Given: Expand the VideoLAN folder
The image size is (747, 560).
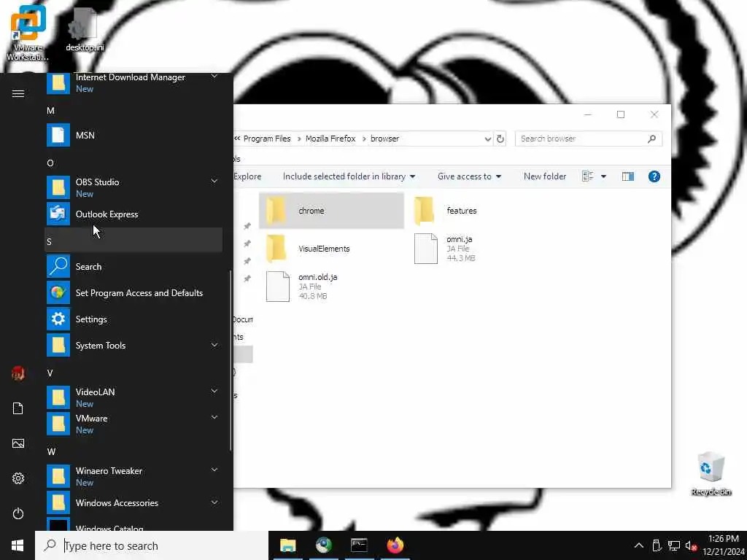Looking at the screenshot, I should tap(215, 391).
